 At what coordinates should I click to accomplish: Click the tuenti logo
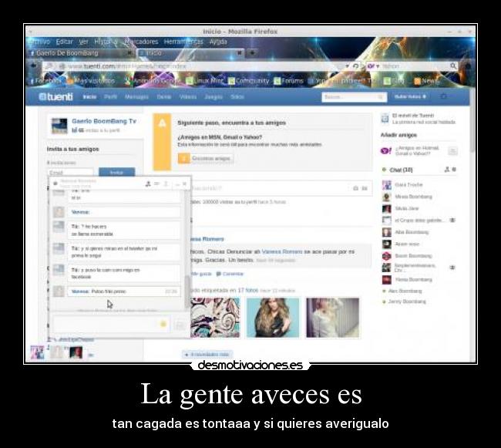[x=56, y=96]
